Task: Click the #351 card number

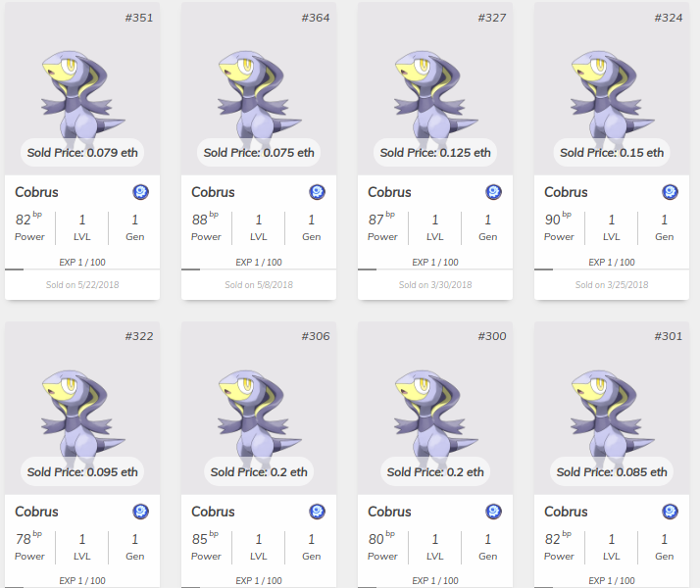Action: [139, 18]
